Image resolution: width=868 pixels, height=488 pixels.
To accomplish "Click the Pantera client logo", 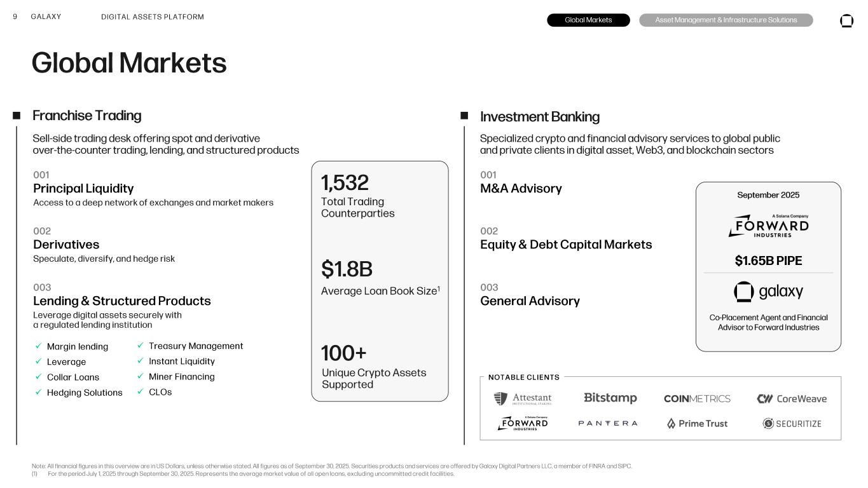I will [x=607, y=423].
